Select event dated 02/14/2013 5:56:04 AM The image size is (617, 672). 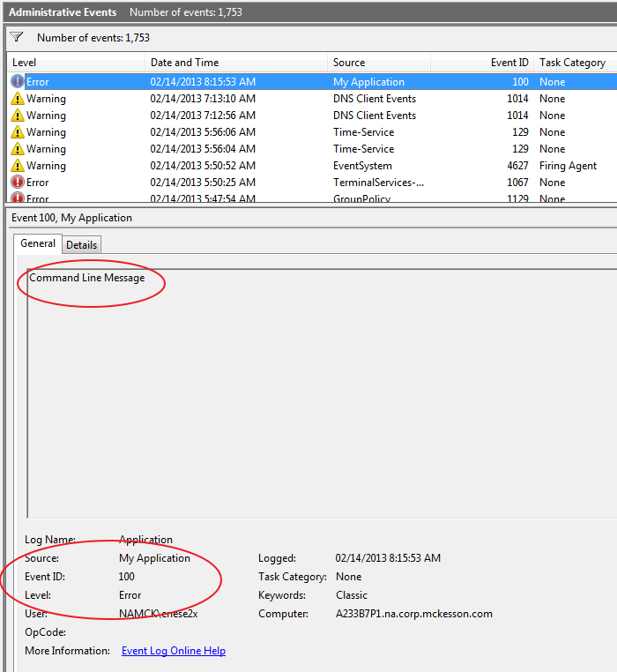(203, 149)
